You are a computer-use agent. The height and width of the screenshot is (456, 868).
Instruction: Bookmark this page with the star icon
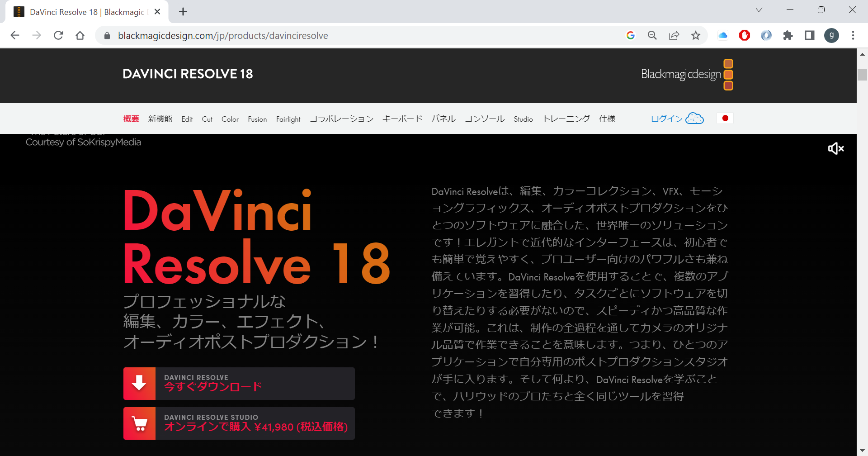click(x=695, y=36)
